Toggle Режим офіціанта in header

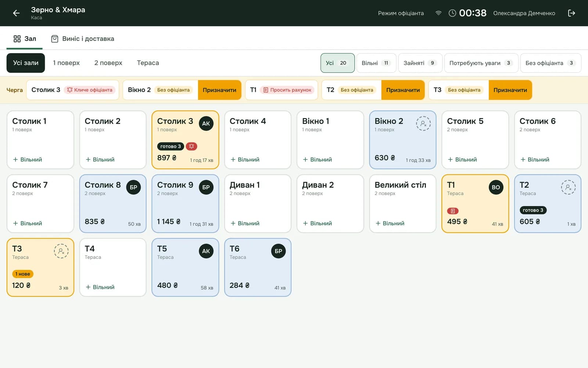(x=401, y=13)
